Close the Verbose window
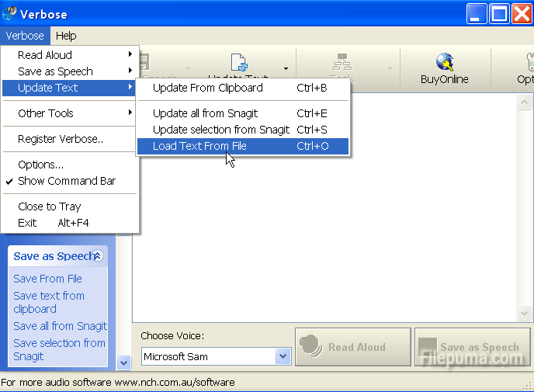This screenshot has height=392, width=534. (x=522, y=14)
